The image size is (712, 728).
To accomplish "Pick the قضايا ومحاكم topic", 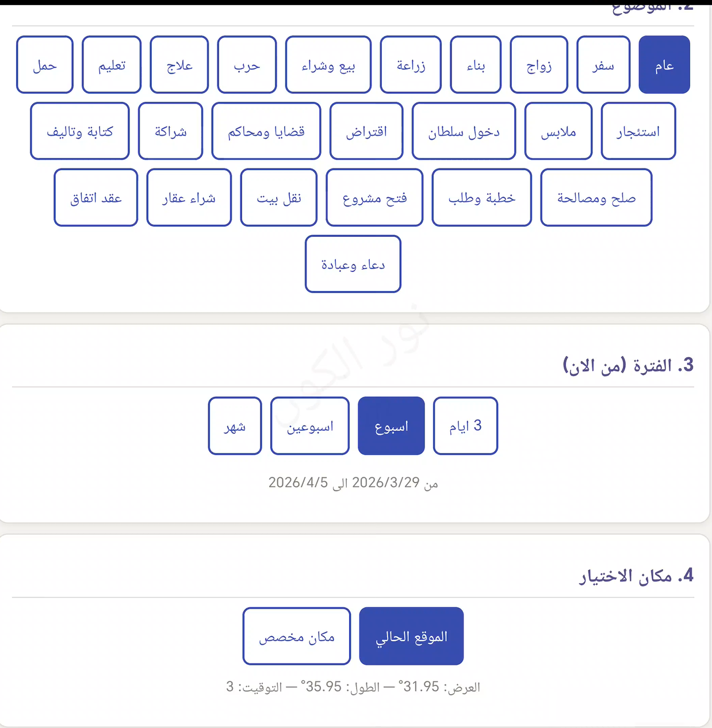I will [x=266, y=131].
